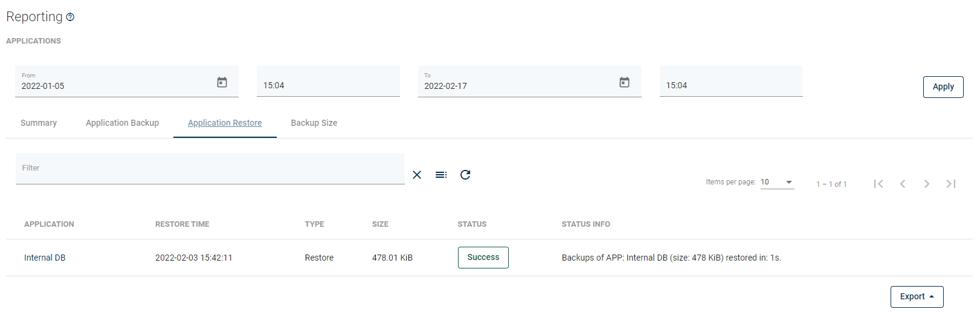Click into the Filter text field
The image size is (980, 312).
click(210, 168)
